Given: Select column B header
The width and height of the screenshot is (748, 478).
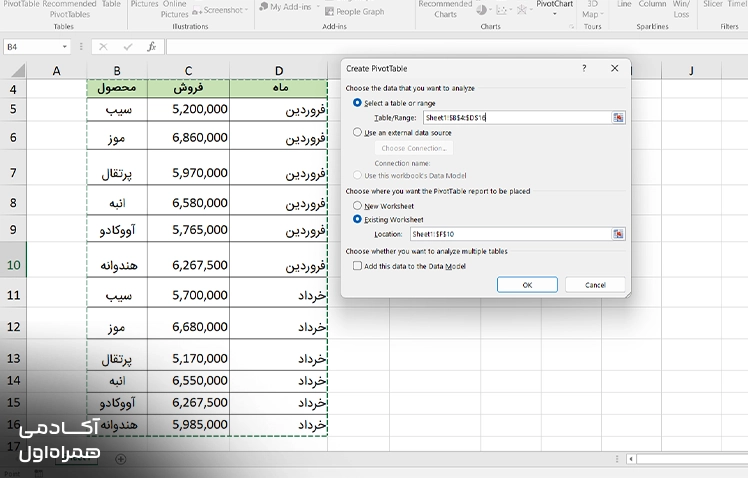Looking at the screenshot, I should point(117,71).
